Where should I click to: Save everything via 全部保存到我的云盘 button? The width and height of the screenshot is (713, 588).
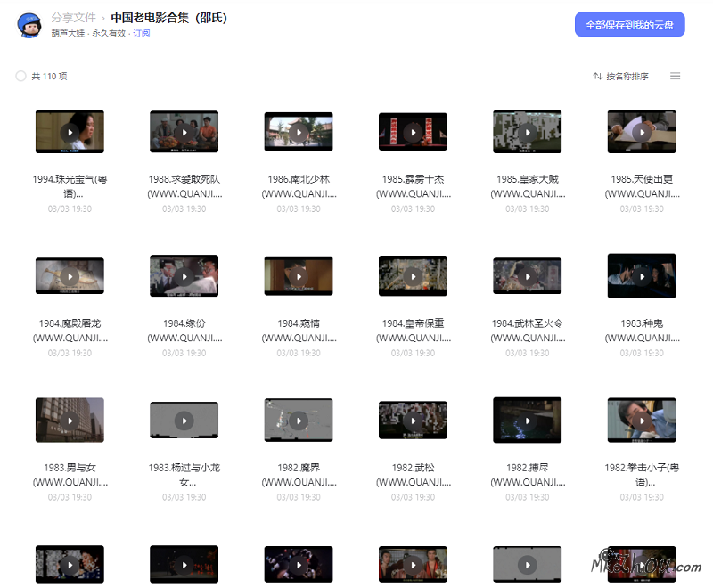(629, 25)
